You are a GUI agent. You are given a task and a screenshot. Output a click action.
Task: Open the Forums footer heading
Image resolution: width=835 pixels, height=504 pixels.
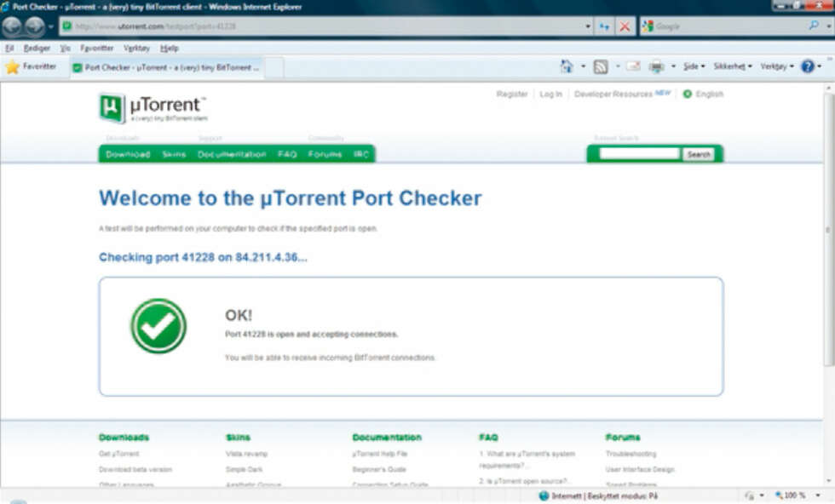coord(623,438)
